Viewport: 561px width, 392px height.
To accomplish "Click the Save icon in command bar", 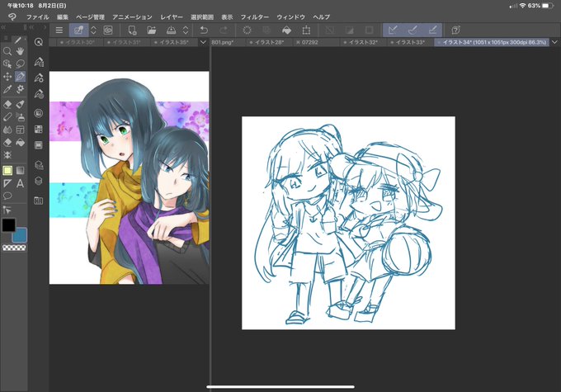I will point(171,30).
